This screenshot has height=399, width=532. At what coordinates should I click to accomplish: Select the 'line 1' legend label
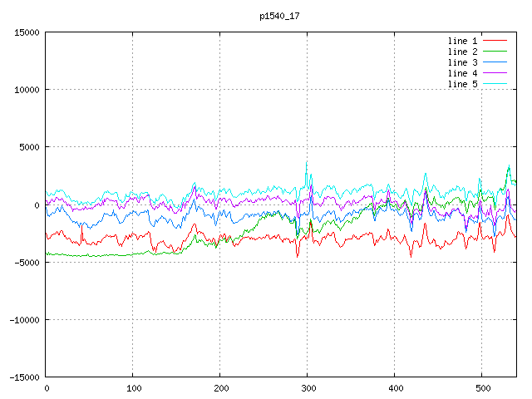click(462, 41)
